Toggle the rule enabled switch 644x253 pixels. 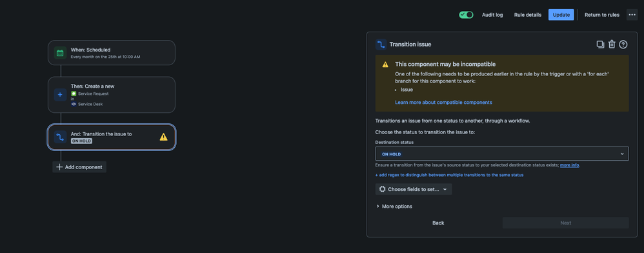(x=466, y=15)
